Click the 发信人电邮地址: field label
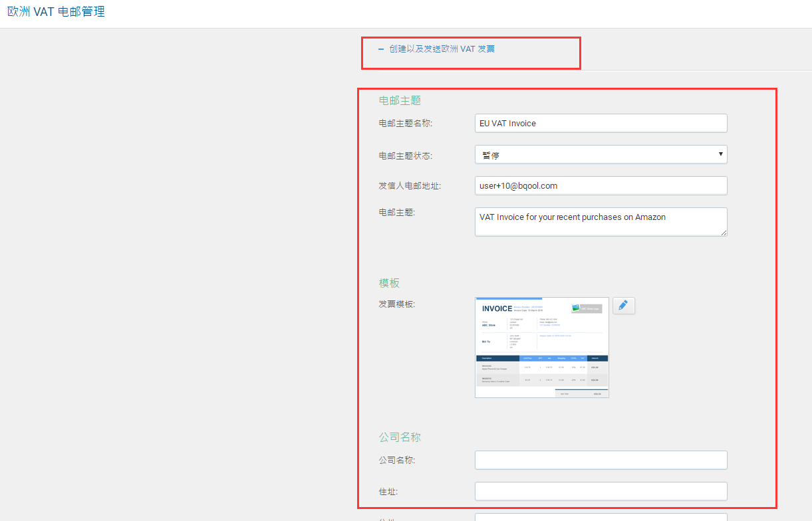The width and height of the screenshot is (812, 521). 410,186
